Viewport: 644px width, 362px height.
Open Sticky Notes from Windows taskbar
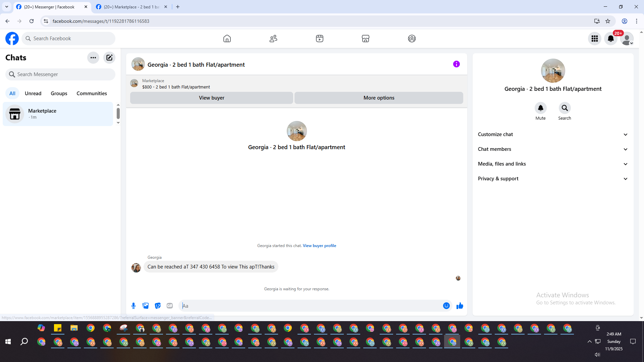pos(58,328)
